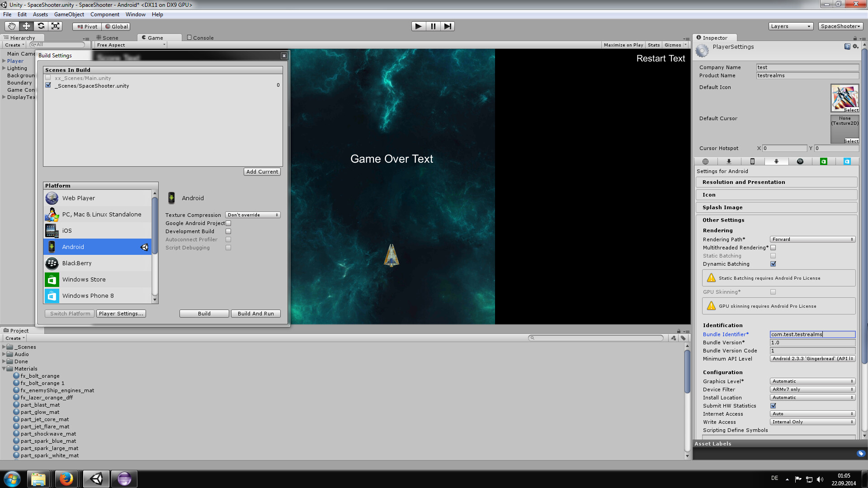Open the BlackBerry settings tab in Inspector

(800, 161)
